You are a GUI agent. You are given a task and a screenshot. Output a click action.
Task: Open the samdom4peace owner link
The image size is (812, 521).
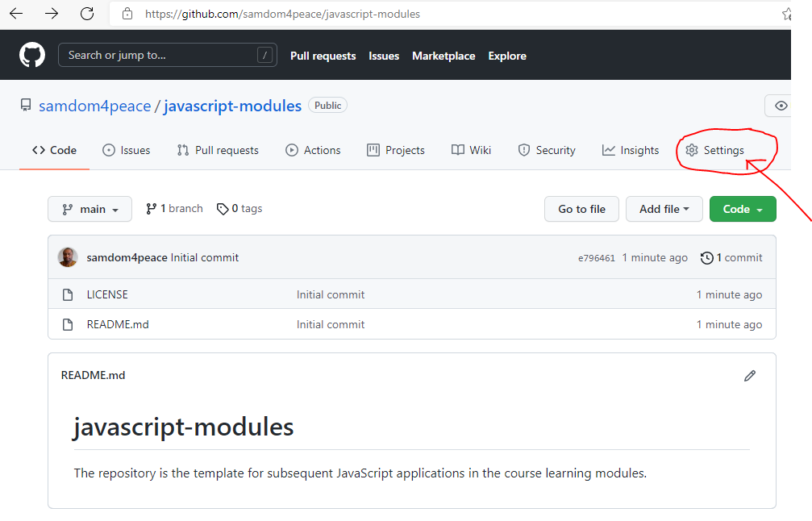pos(95,106)
